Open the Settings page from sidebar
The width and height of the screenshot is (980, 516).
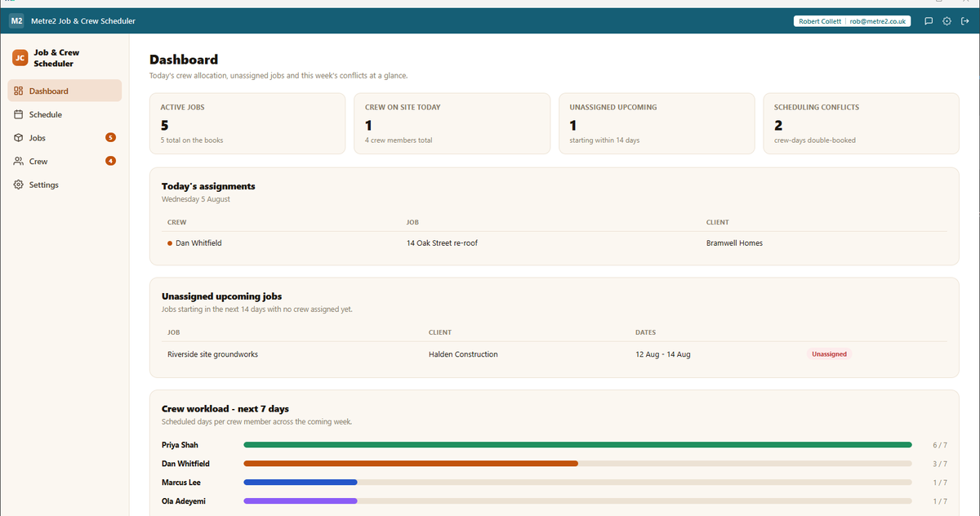(65, 185)
